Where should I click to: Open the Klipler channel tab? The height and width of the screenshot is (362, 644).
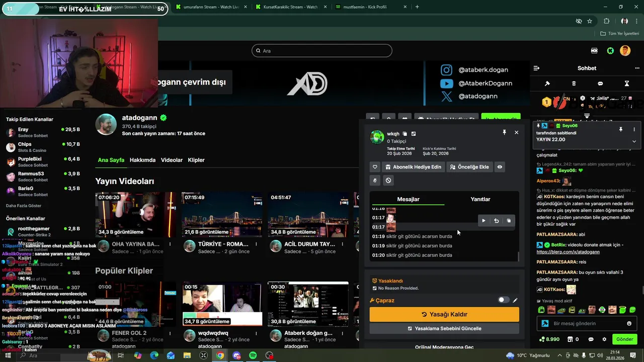(x=196, y=160)
